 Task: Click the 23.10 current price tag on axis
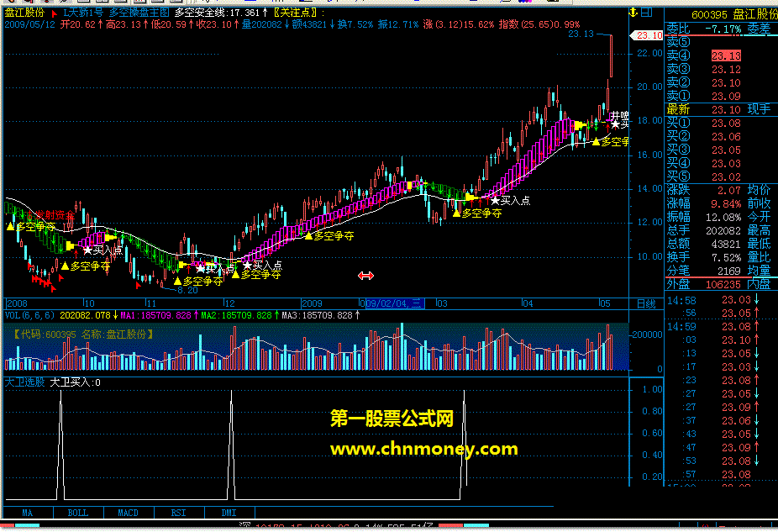click(647, 35)
